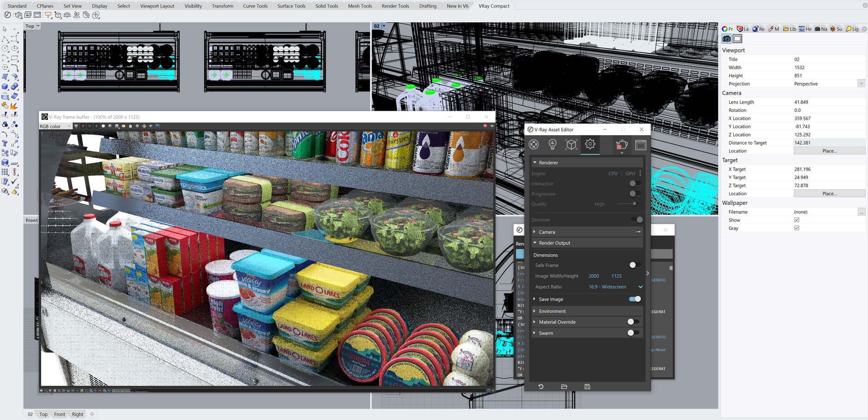Switch to the Render Tools toolbar tab
Viewport: 868px width, 420px height.
395,6
